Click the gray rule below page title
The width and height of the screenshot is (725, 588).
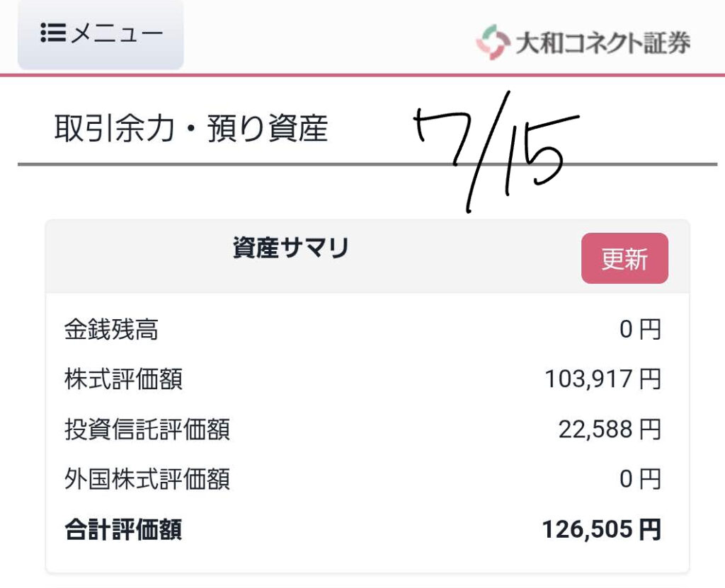367,164
